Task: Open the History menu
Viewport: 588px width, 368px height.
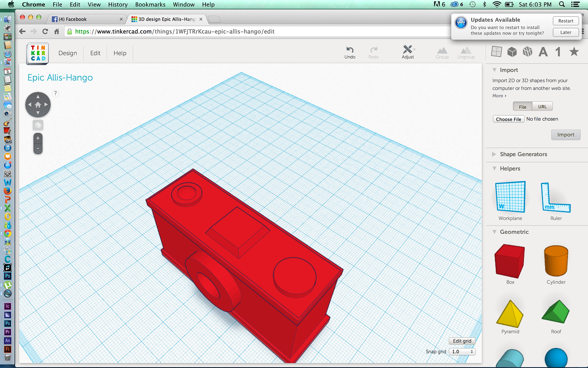Action: [x=118, y=5]
